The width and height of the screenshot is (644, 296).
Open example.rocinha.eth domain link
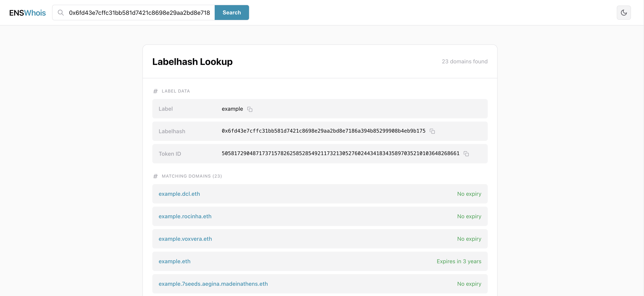[x=185, y=216]
